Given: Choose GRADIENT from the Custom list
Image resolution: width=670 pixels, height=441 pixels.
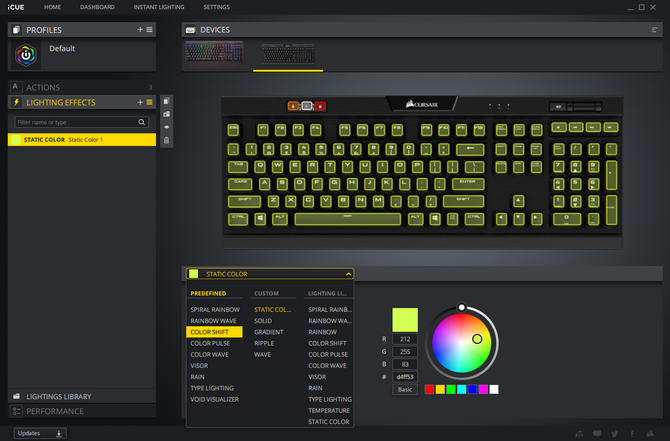Looking at the screenshot, I should [x=268, y=332].
